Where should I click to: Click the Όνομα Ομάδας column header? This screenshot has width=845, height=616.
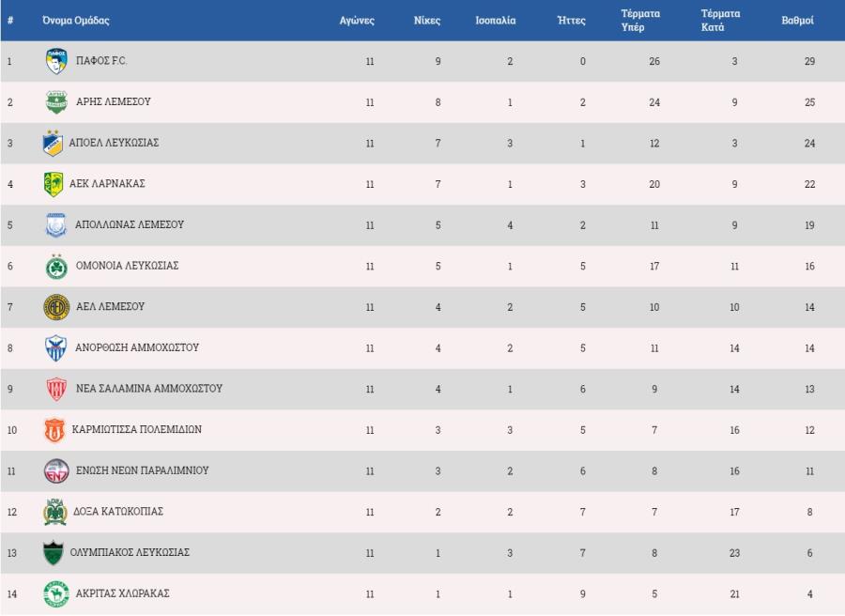[x=76, y=21]
